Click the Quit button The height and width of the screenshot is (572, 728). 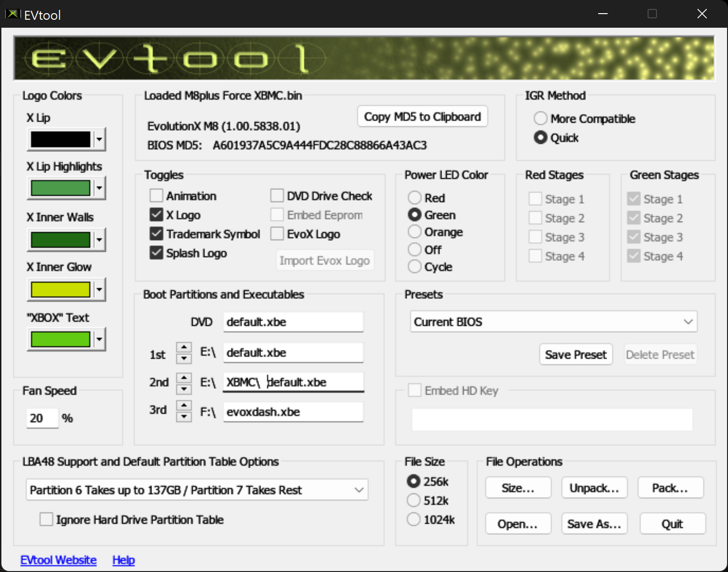point(673,524)
